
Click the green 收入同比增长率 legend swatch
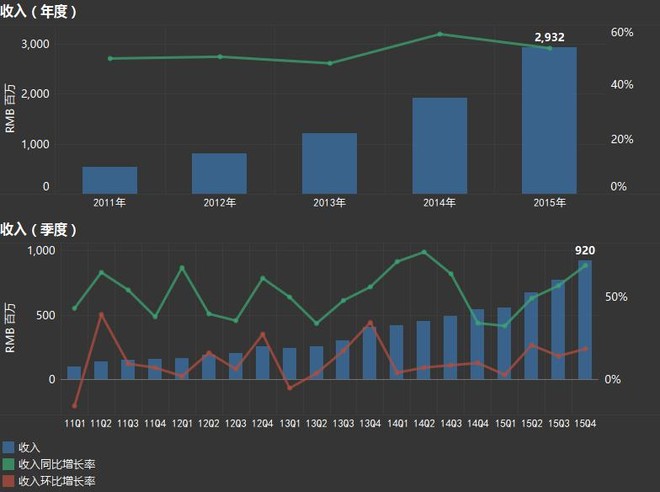pos(8,464)
